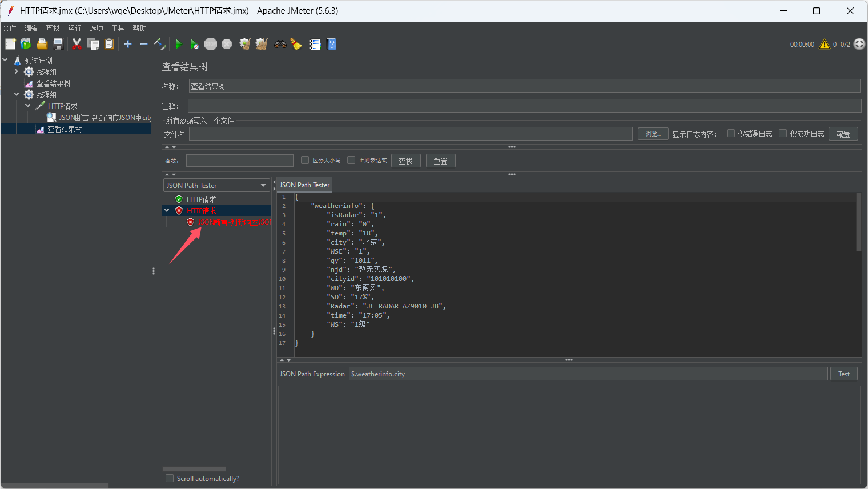Open the JSON Path Tester renderer dropdown

pyautogui.click(x=216, y=185)
